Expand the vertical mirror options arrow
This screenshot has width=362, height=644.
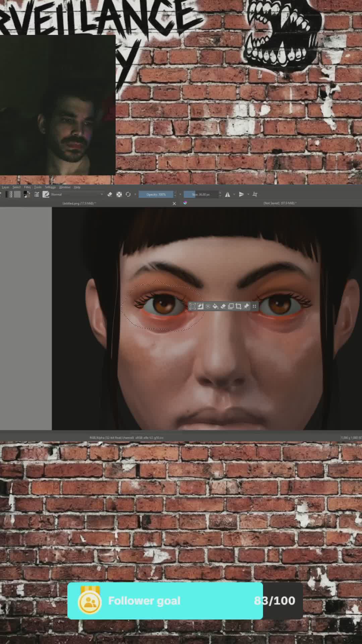coord(248,195)
